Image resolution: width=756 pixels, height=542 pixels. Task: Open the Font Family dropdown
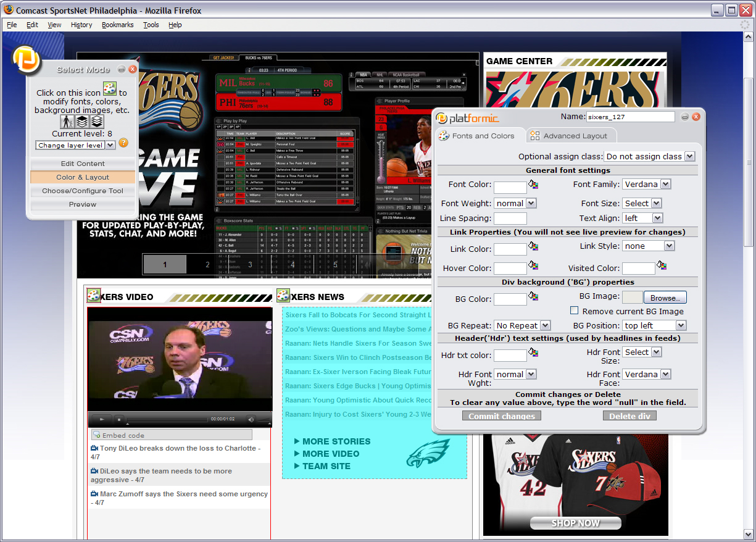pos(646,184)
